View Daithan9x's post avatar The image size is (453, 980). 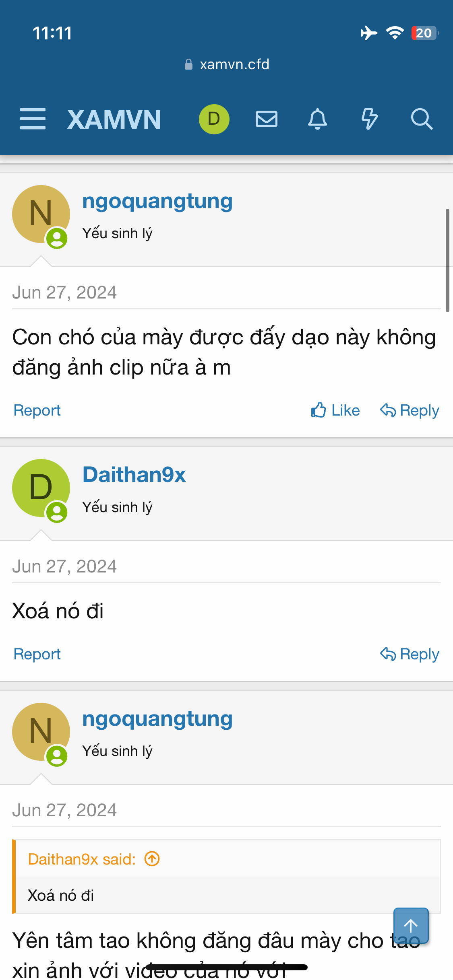[41, 488]
